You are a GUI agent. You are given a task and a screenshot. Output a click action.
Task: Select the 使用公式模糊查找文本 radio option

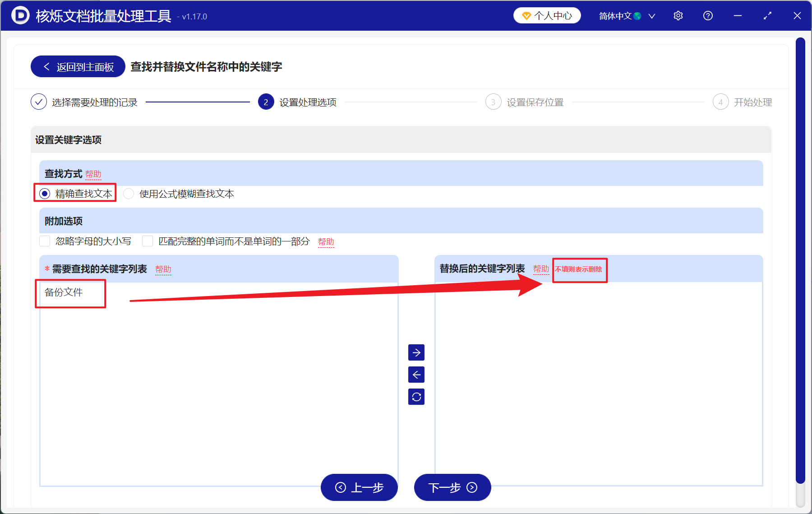129,194
